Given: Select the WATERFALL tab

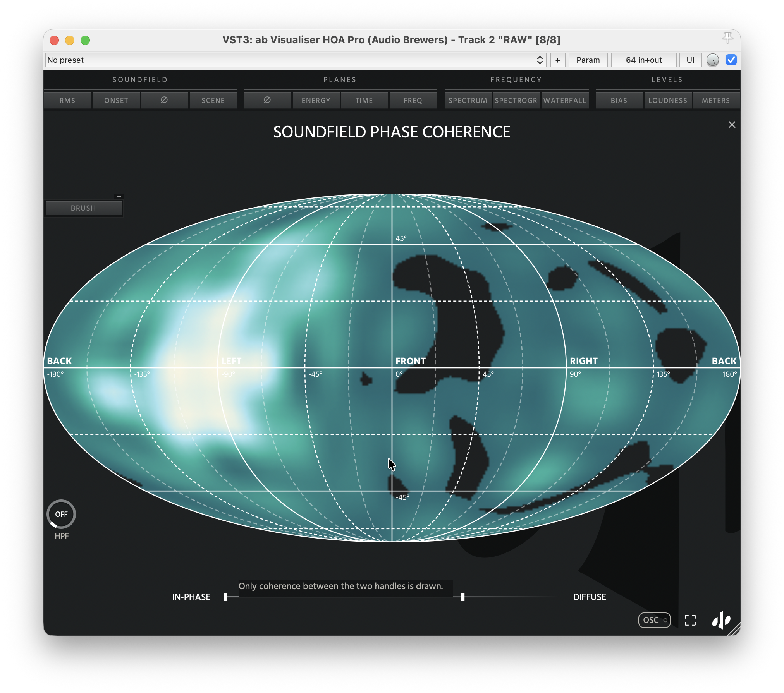Looking at the screenshot, I should click(x=565, y=100).
